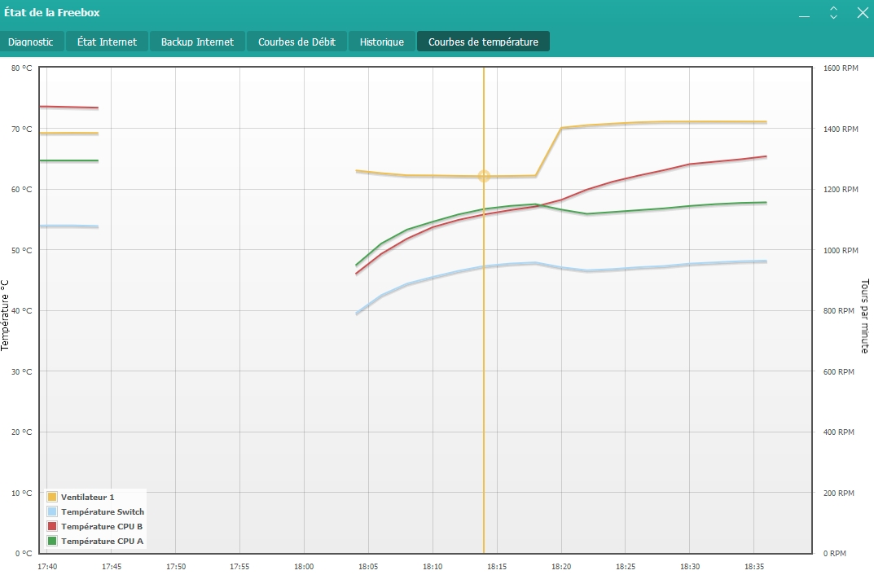Close the État de la Freebox window

click(x=862, y=13)
